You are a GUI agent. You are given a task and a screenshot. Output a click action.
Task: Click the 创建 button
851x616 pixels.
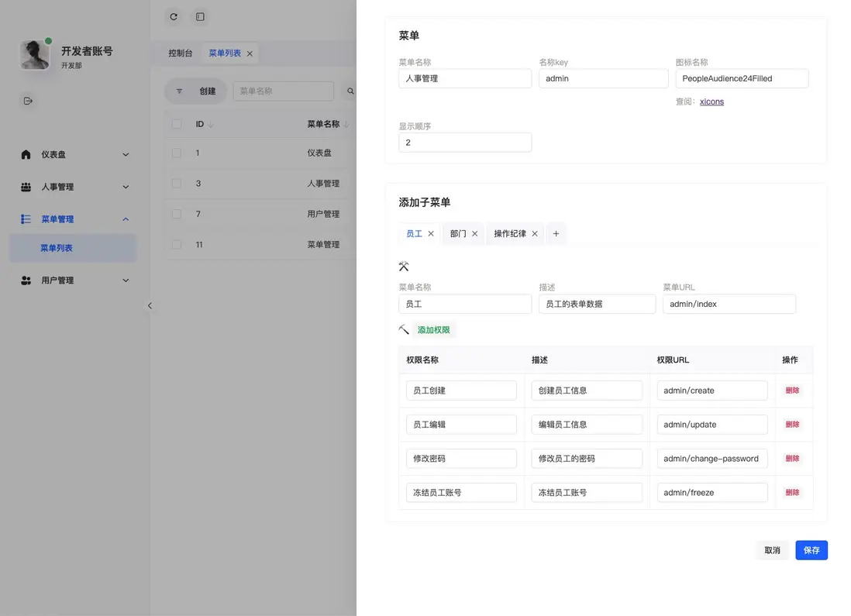207,91
